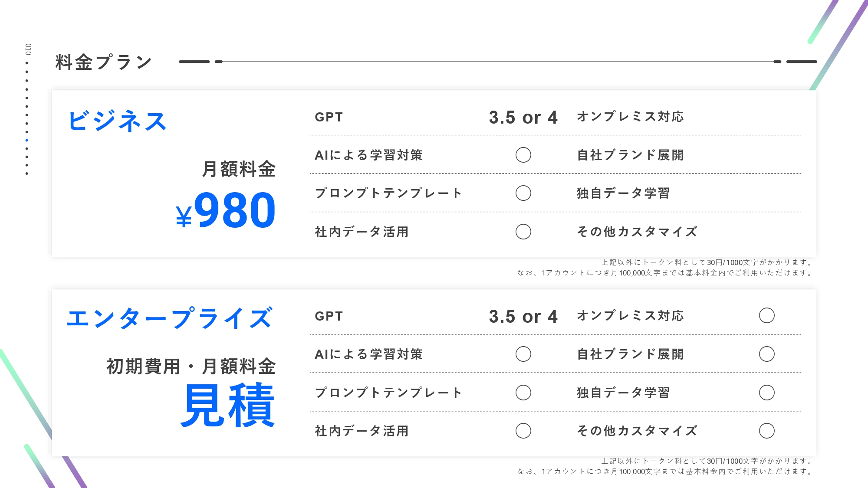Click the blue dot in the page indicator
868x488 pixels.
point(27,140)
